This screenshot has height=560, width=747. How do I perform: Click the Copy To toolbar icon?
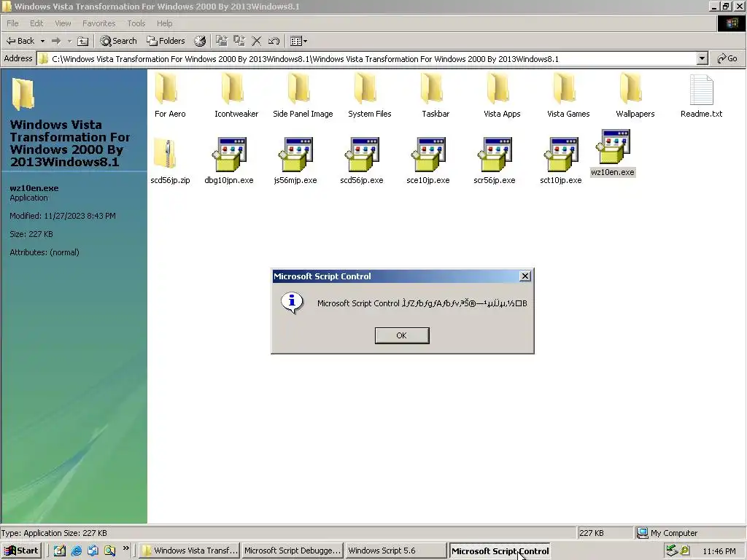(239, 41)
